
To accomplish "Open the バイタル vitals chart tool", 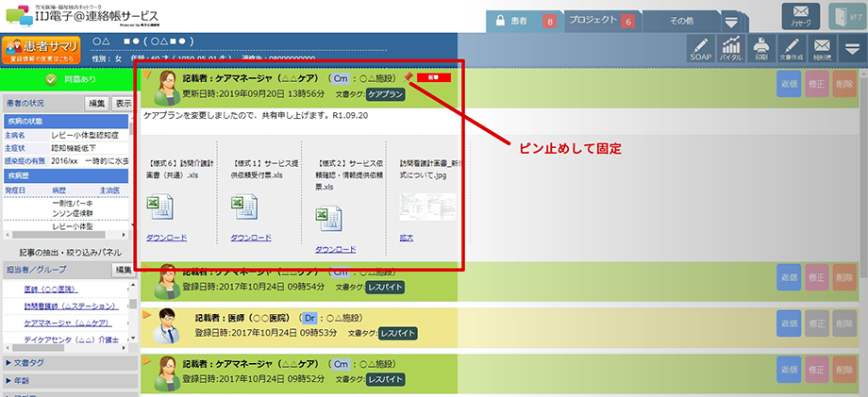I will tap(730, 49).
